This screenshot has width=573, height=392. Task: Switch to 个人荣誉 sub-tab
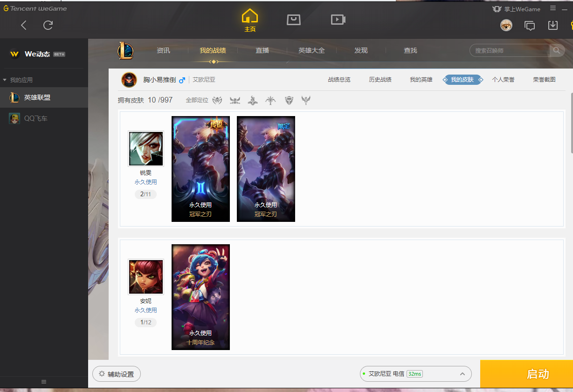(x=503, y=80)
